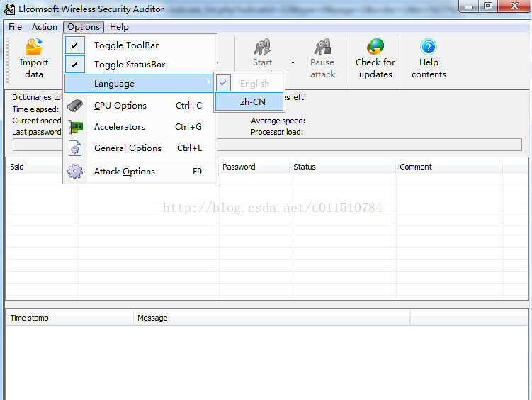
Task: Uncheck Toggle StatusBar option
Action: pos(74,64)
